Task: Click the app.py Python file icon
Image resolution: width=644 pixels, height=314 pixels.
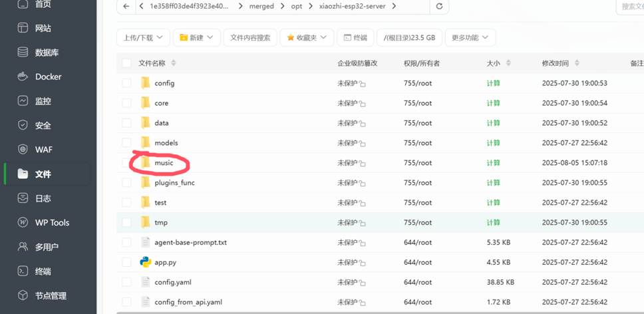Action: coord(146,262)
